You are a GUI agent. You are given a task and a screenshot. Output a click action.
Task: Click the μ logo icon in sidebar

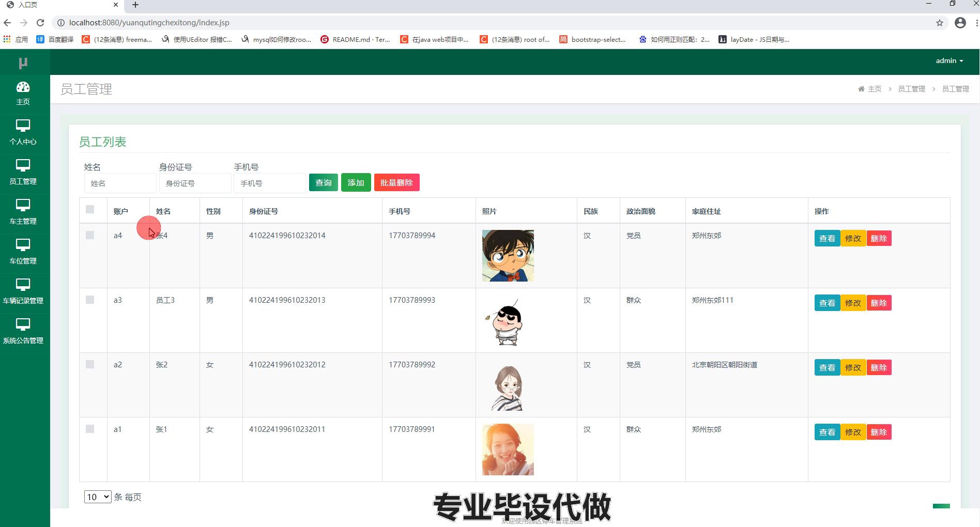[x=23, y=63]
